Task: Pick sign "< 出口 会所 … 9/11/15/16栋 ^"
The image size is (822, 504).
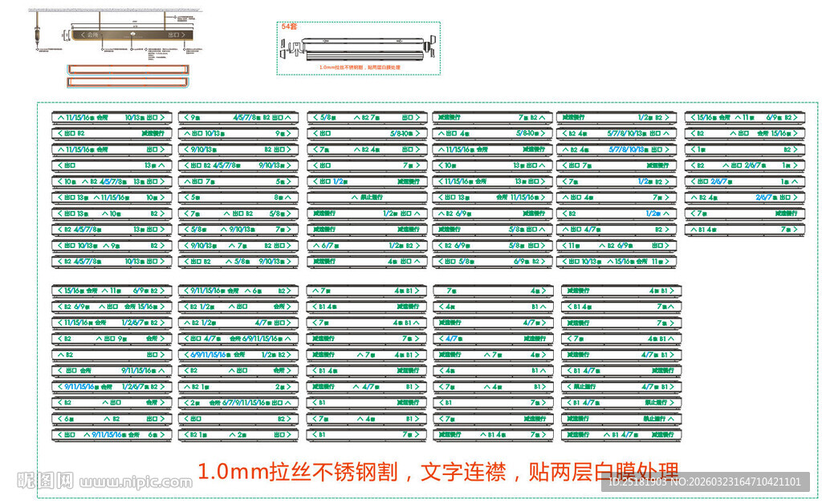Action: (111, 372)
